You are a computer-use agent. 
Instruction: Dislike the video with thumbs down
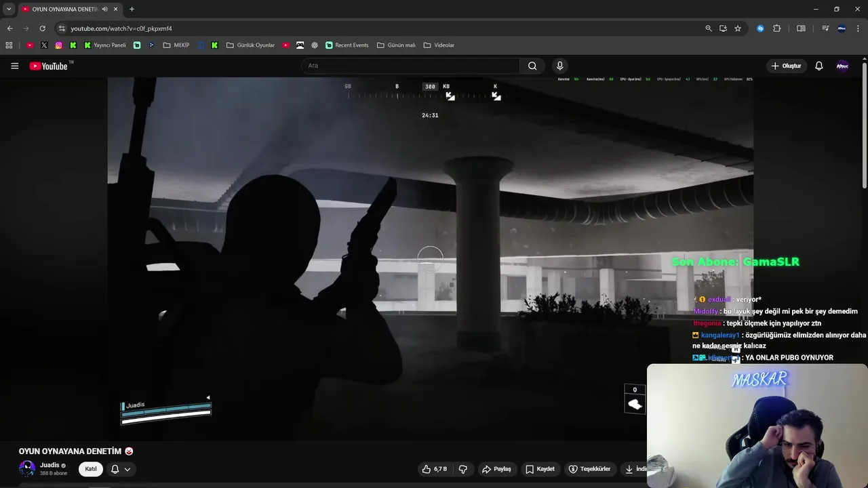point(463,469)
